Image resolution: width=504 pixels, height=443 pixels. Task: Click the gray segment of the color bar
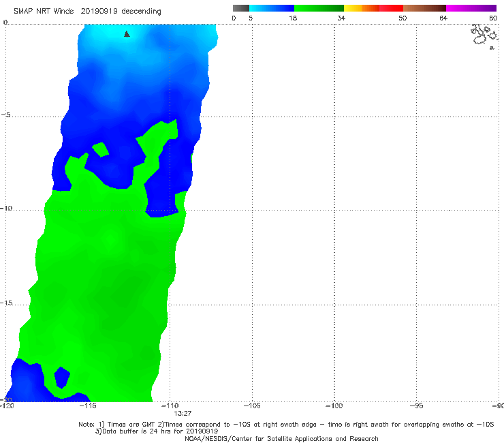(x=241, y=8)
